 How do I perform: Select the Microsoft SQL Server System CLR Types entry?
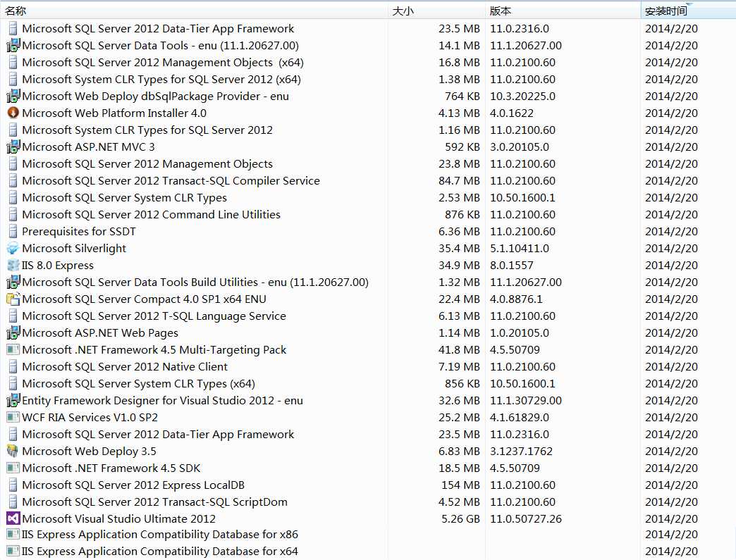[x=124, y=197]
